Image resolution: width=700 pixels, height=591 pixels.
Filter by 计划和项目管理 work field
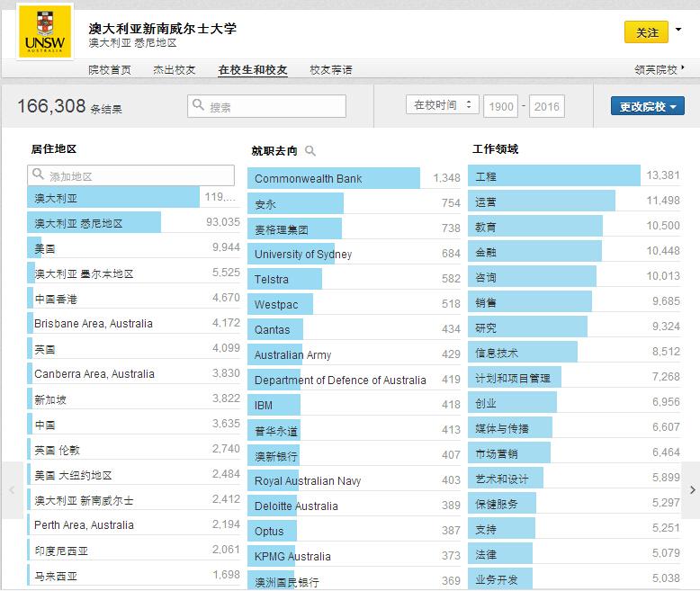(x=574, y=378)
